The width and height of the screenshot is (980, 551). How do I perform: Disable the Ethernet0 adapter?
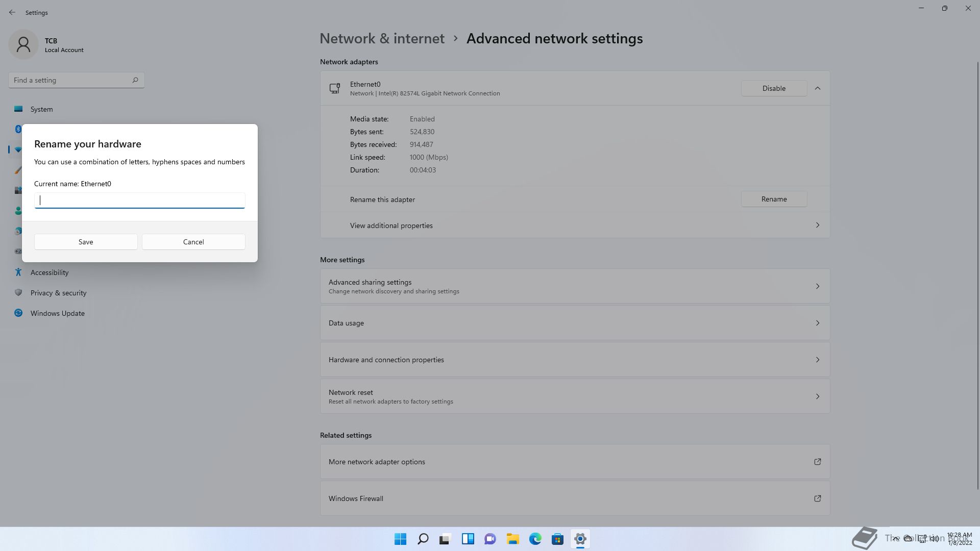coord(774,88)
